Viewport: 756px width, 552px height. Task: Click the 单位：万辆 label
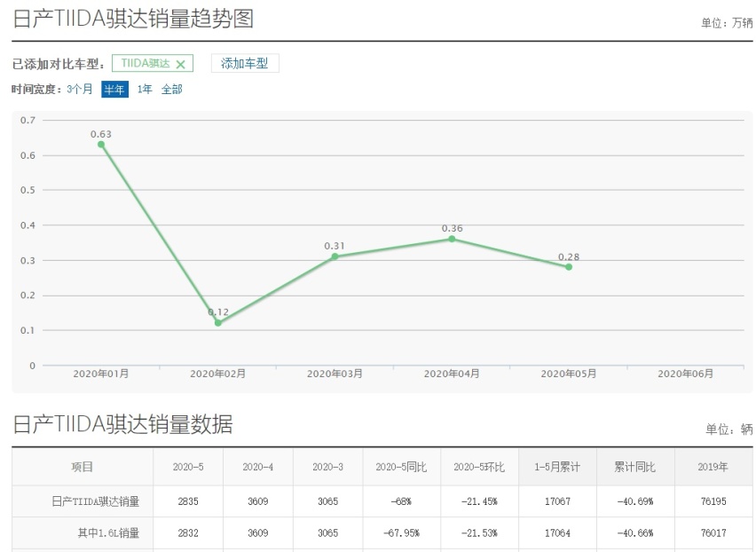point(727,23)
